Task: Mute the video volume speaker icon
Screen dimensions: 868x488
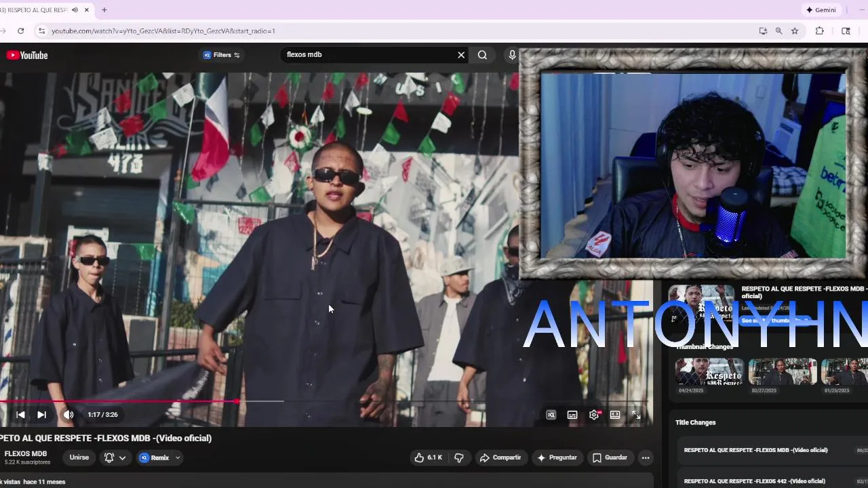Action: pos(68,415)
